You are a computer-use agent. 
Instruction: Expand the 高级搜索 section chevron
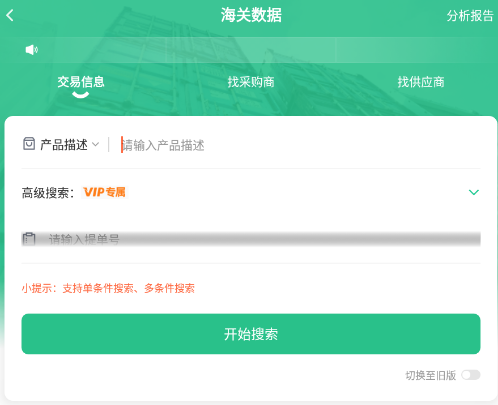click(474, 192)
